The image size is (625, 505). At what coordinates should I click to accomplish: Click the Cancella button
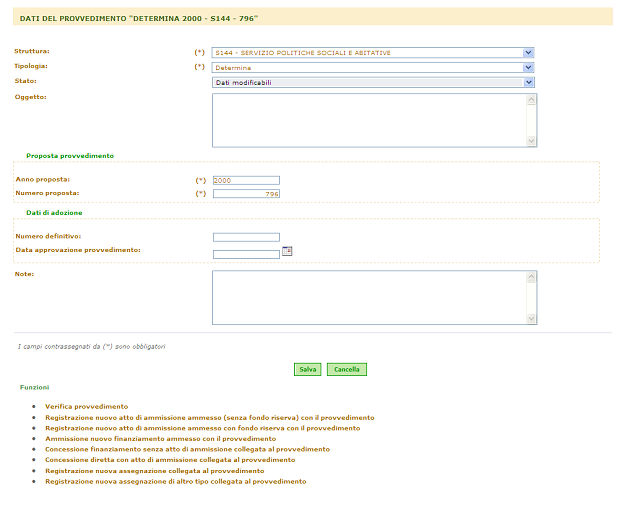click(x=347, y=369)
